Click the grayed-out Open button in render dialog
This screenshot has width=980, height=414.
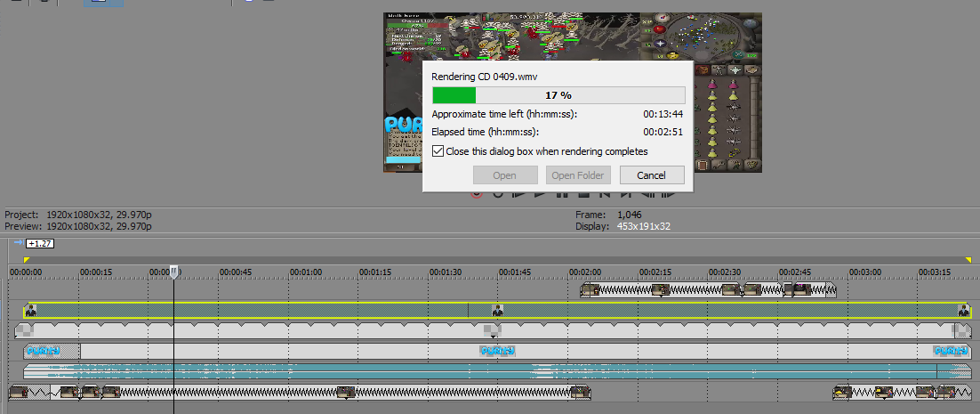tap(504, 175)
